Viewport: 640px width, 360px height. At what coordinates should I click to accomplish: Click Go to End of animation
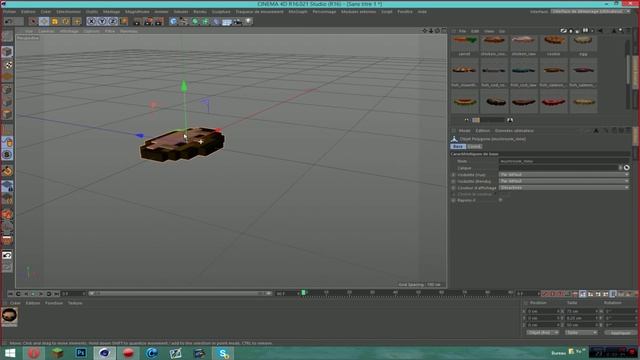coord(57,293)
